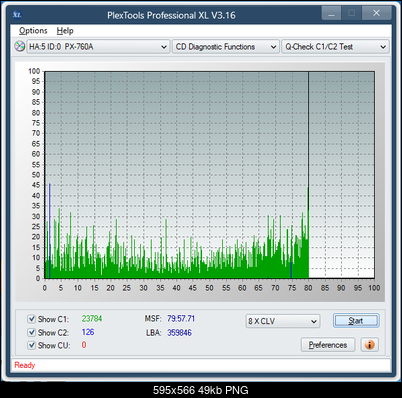Open the 8 X CLV speed dropdown
The height and width of the screenshot is (398, 402).
coord(283,321)
